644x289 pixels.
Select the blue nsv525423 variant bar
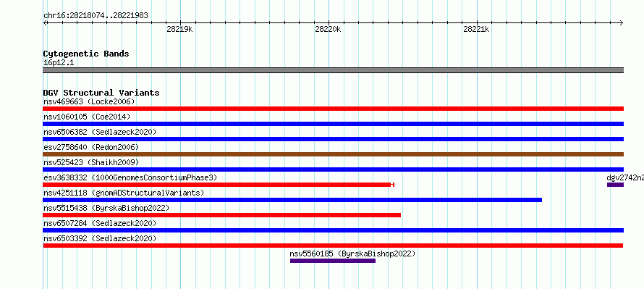pos(333,169)
